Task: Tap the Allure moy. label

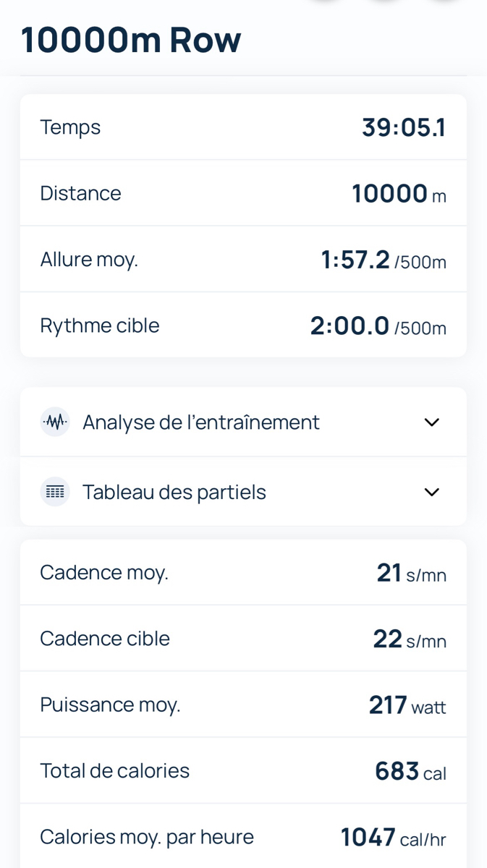Action: click(x=88, y=260)
